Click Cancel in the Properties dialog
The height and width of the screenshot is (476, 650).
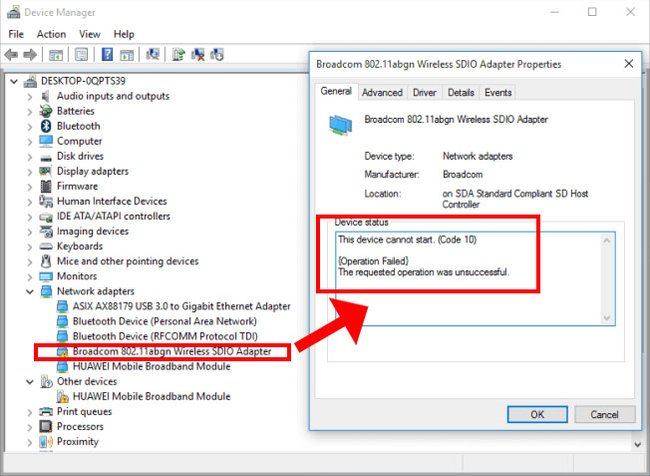click(604, 414)
